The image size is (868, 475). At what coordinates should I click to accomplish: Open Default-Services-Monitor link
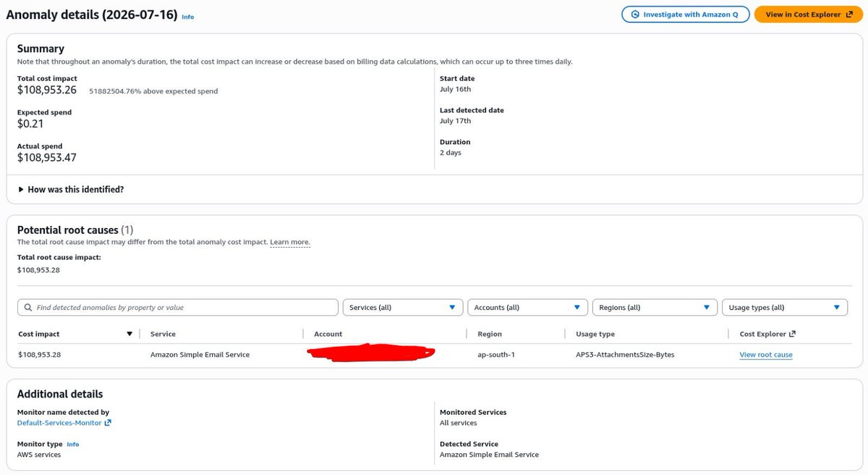(x=64, y=423)
